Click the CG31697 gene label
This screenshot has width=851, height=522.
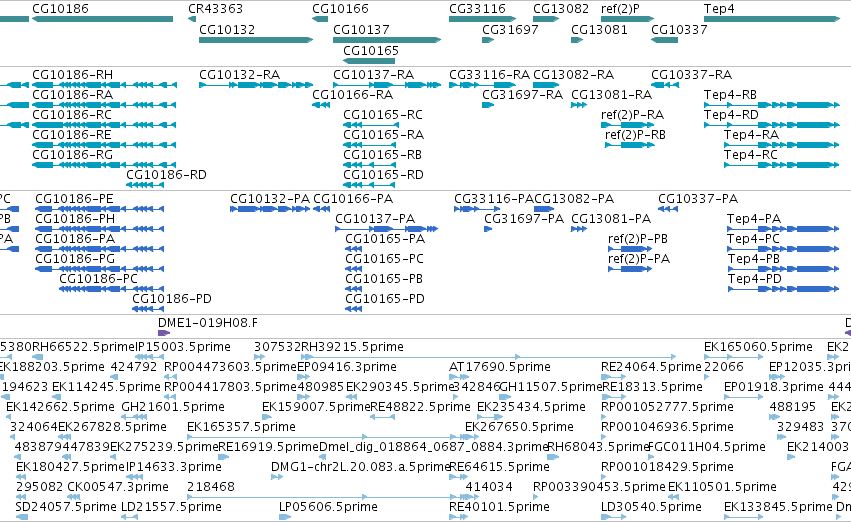pos(510,29)
